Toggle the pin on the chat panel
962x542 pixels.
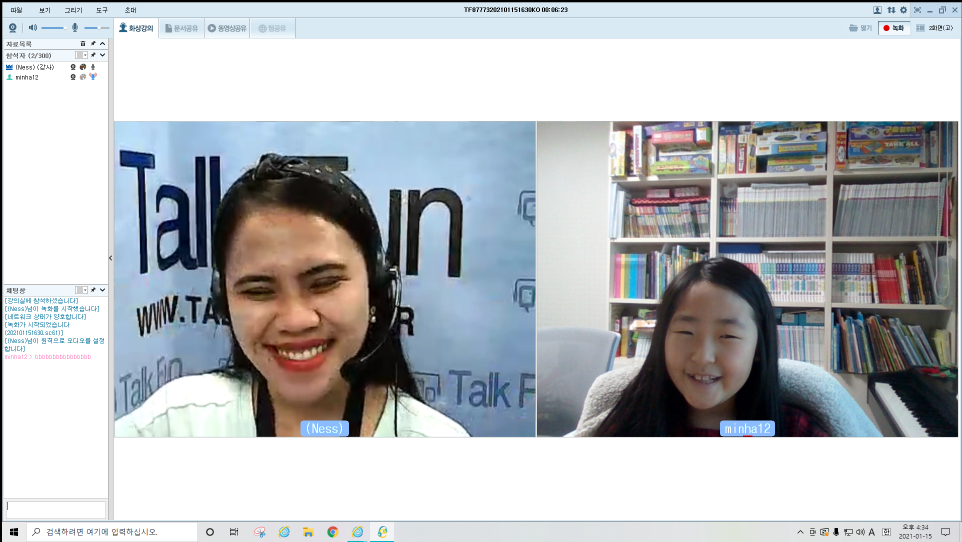tap(93, 290)
